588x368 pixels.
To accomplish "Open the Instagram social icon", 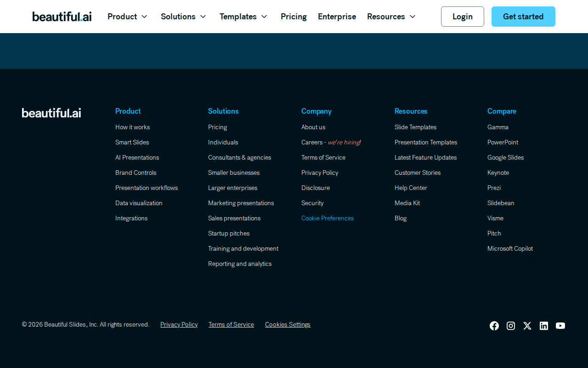I will (x=511, y=326).
